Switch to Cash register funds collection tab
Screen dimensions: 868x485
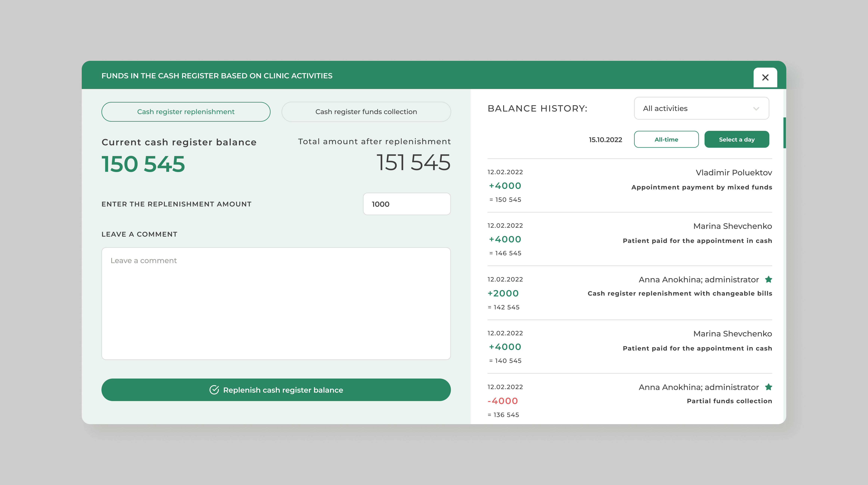(366, 112)
